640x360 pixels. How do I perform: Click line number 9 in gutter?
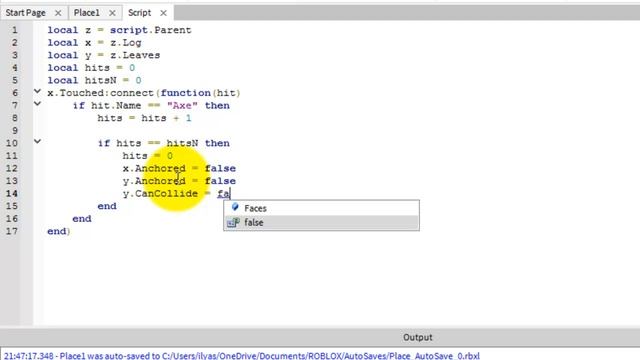click(15, 131)
